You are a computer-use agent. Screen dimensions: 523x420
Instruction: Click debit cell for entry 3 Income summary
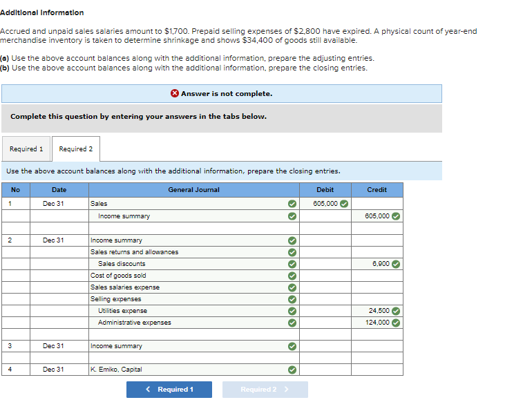point(325,346)
